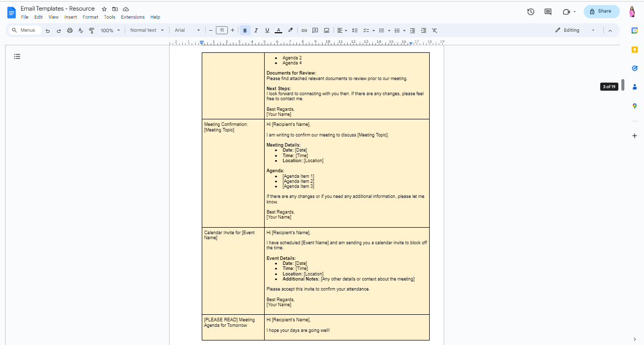Click the Menus search box
This screenshot has width=644, height=345.
tap(24, 30)
